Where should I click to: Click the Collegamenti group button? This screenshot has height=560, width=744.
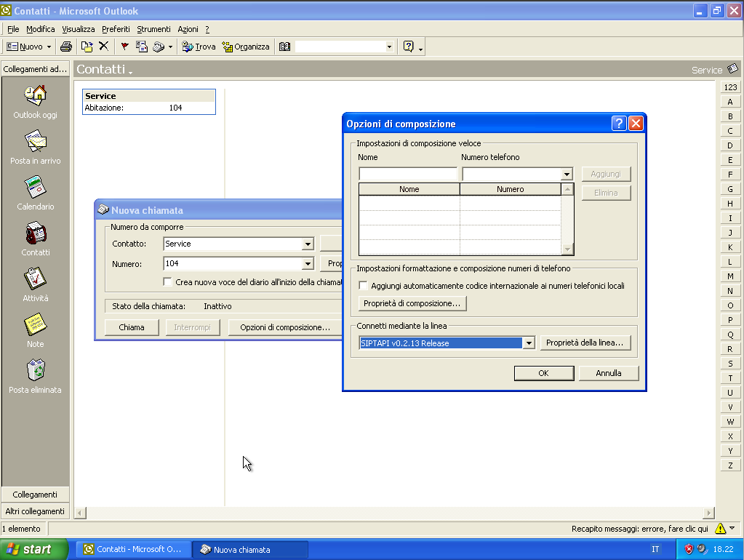(35, 495)
